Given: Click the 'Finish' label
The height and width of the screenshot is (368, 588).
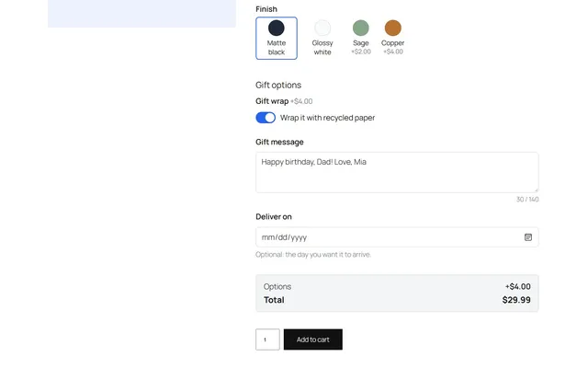Looking at the screenshot, I should click(x=266, y=9).
